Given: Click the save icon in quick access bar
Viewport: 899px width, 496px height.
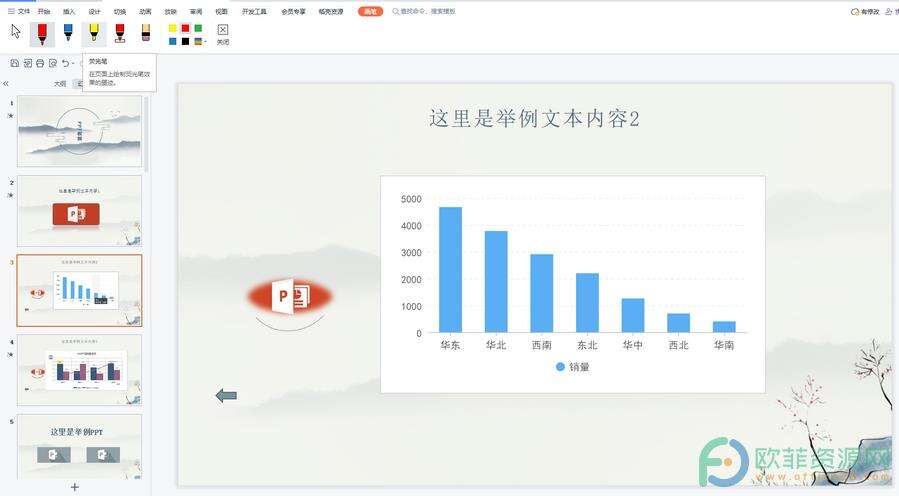Looking at the screenshot, I should (x=15, y=63).
